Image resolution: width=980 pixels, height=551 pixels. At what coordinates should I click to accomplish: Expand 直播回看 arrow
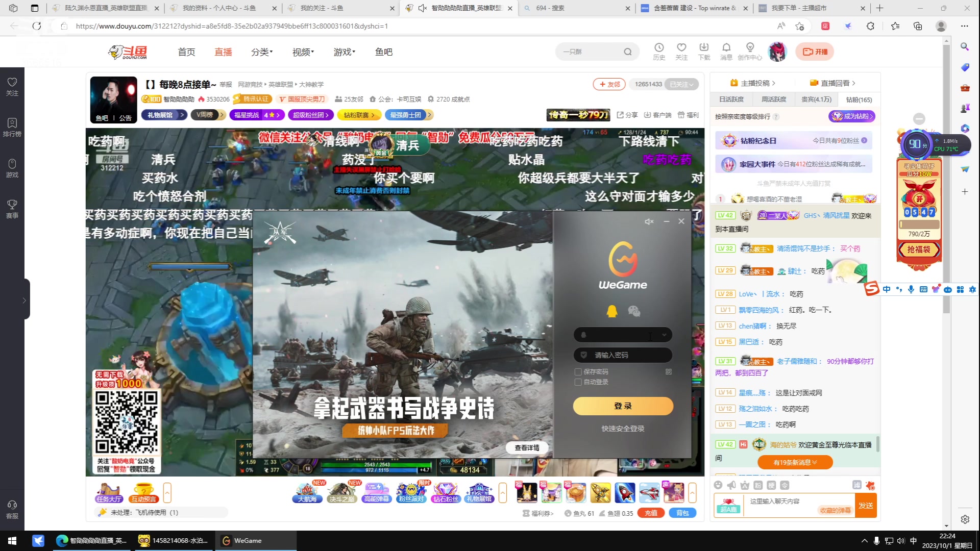point(853,83)
